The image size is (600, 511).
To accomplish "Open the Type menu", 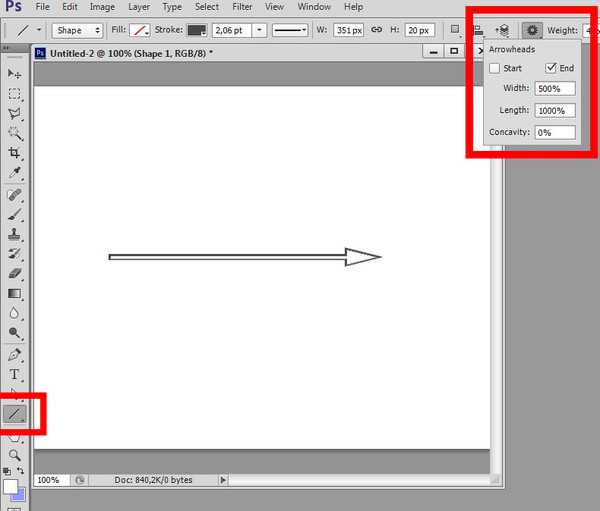I will (172, 7).
